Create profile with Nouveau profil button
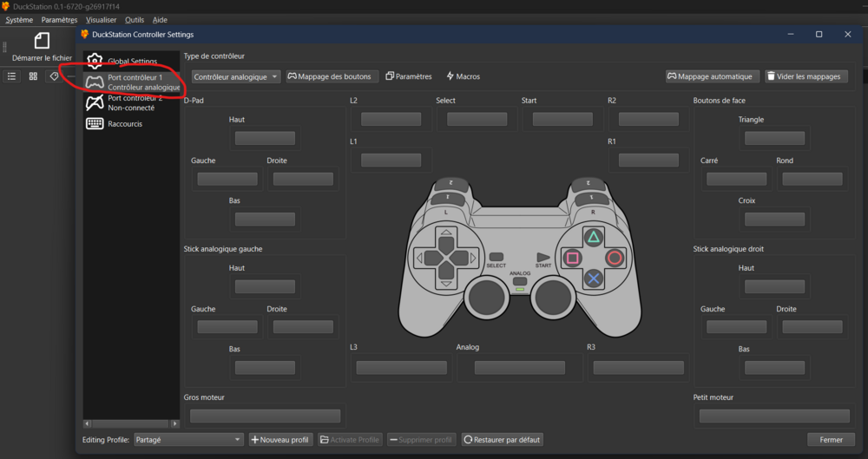This screenshot has width=868, height=459. (x=281, y=440)
